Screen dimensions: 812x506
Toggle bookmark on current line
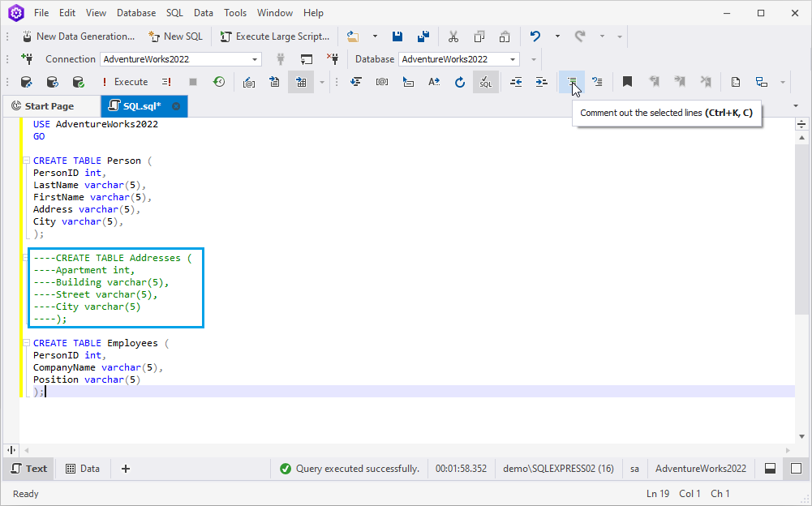tap(627, 82)
